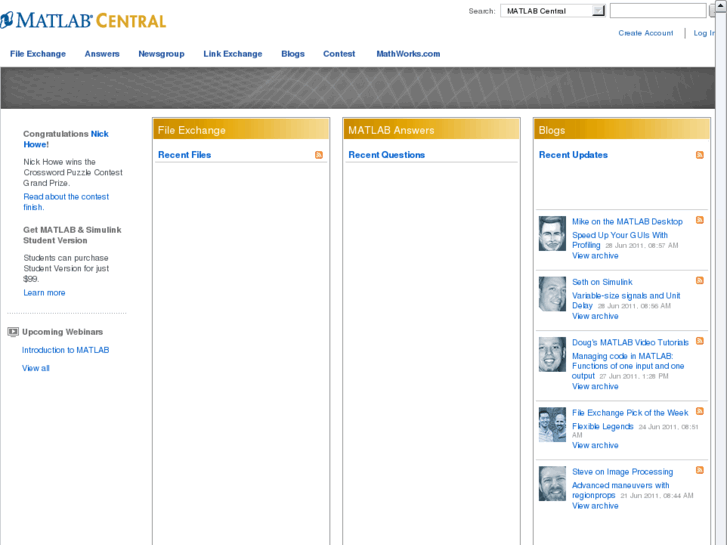This screenshot has width=727, height=545.
Task: Click the page scroll-up arrow
Action: [721, 5]
